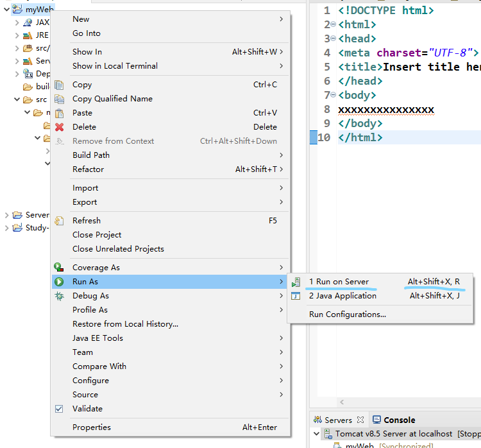The image size is (481, 448).
Task: Open Properties from context menu
Action: (171, 427)
